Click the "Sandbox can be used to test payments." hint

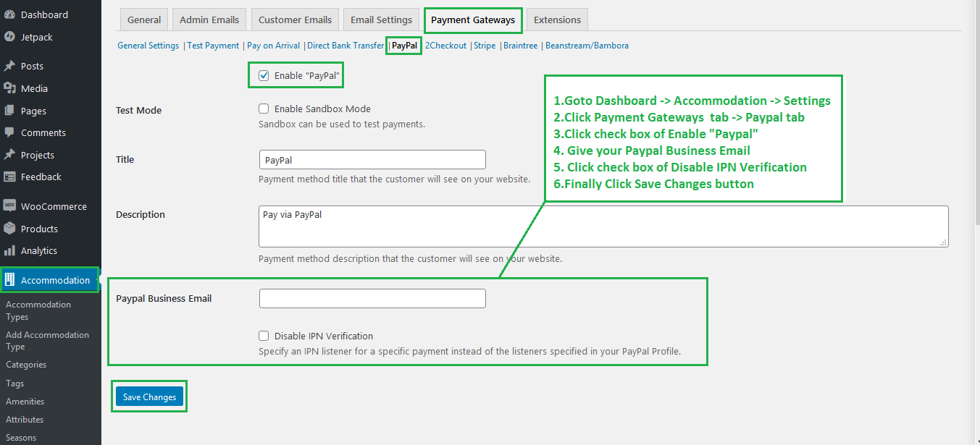click(342, 124)
